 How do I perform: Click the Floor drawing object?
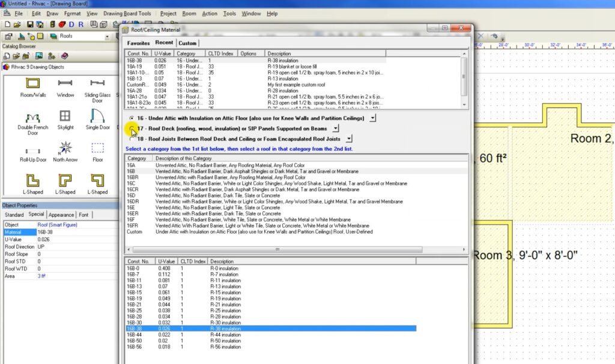tap(97, 149)
